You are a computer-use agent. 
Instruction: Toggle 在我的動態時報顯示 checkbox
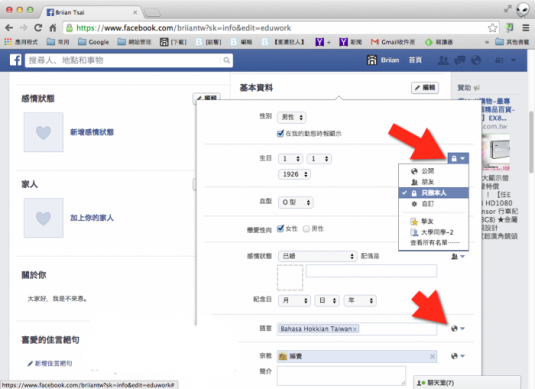(x=280, y=133)
